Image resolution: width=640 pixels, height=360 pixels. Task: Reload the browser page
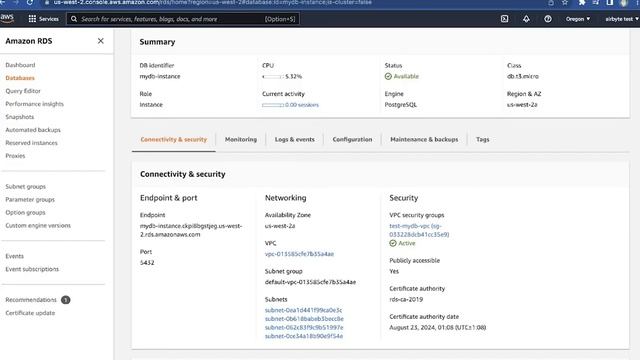pos(30,2)
